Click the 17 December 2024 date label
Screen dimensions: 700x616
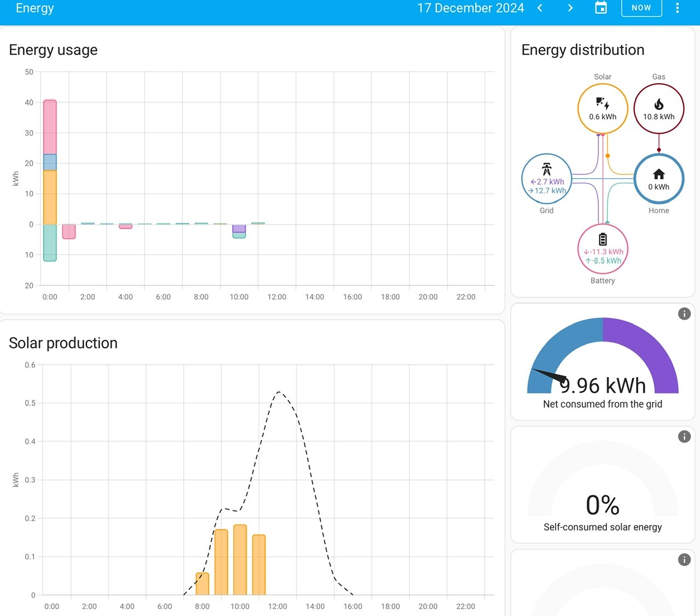(470, 8)
